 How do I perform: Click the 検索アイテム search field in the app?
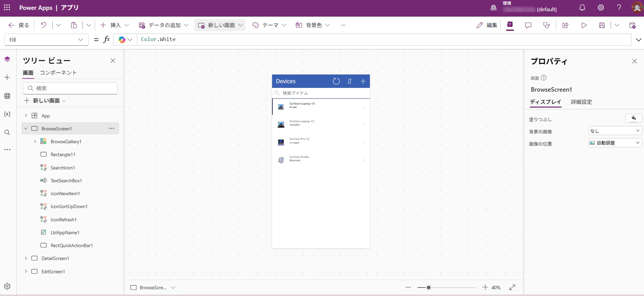tap(321, 93)
